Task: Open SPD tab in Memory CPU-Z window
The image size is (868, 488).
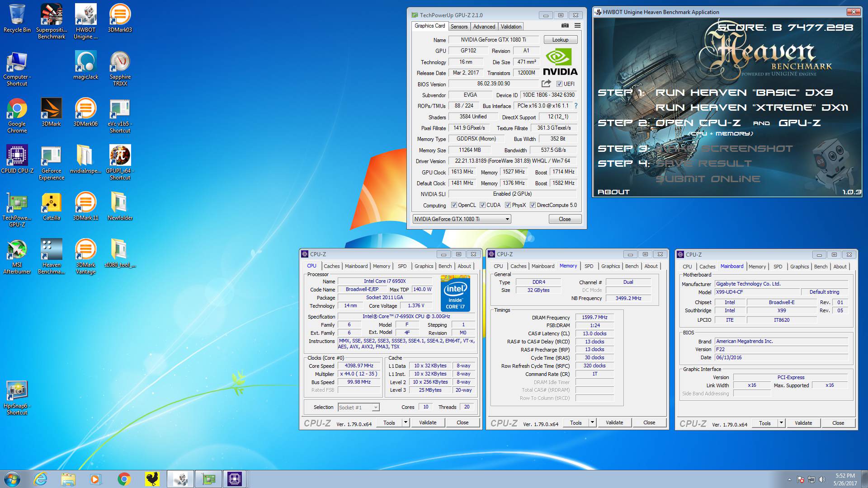Action: click(589, 266)
